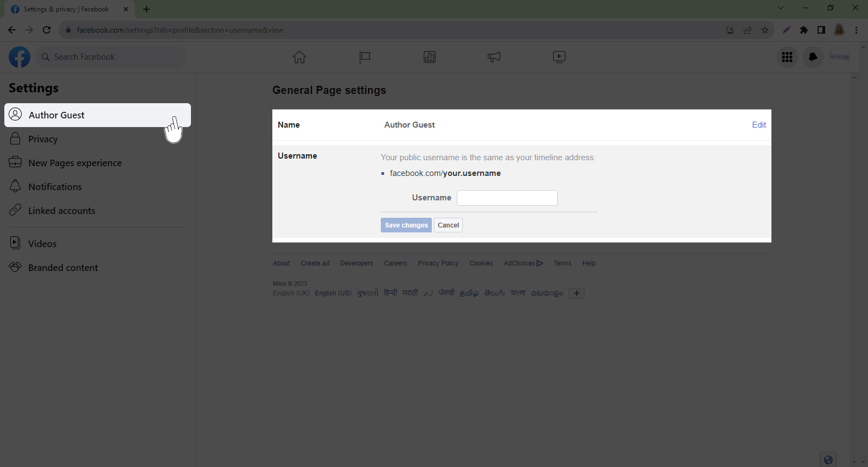This screenshot has height=467, width=868.
Task: Click the browser back arrow
Action: click(x=12, y=30)
